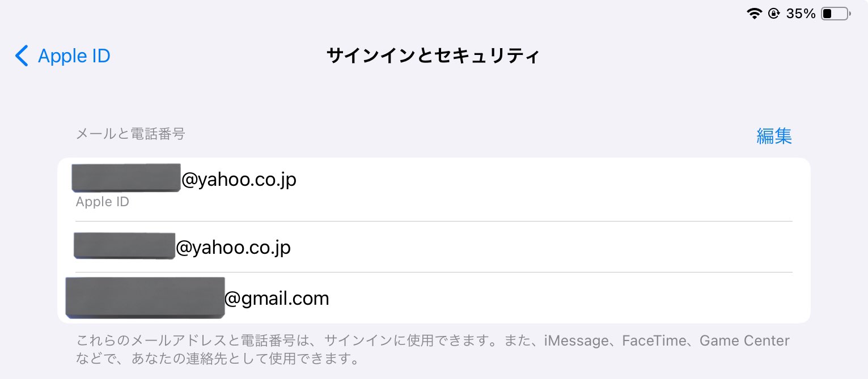Tap the rotation lock status icon
Viewport: 868px width, 379px height.
click(x=774, y=14)
